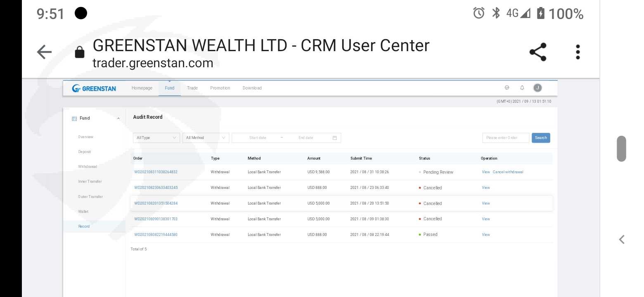
Task: Open the support smiley icon
Action: point(507,87)
